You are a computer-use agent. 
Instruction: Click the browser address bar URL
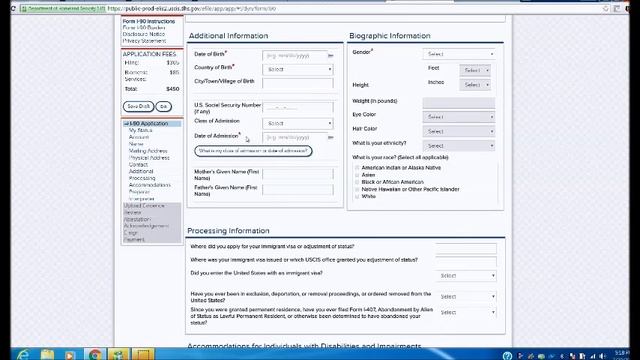pyautogui.click(x=192, y=8)
